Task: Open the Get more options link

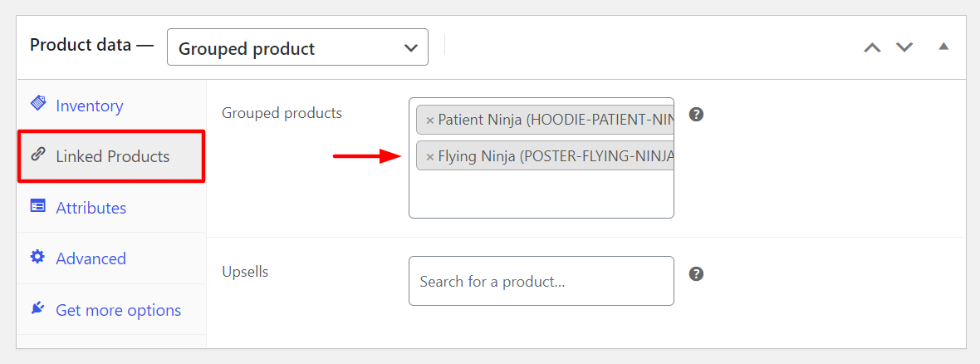Action: click(119, 310)
